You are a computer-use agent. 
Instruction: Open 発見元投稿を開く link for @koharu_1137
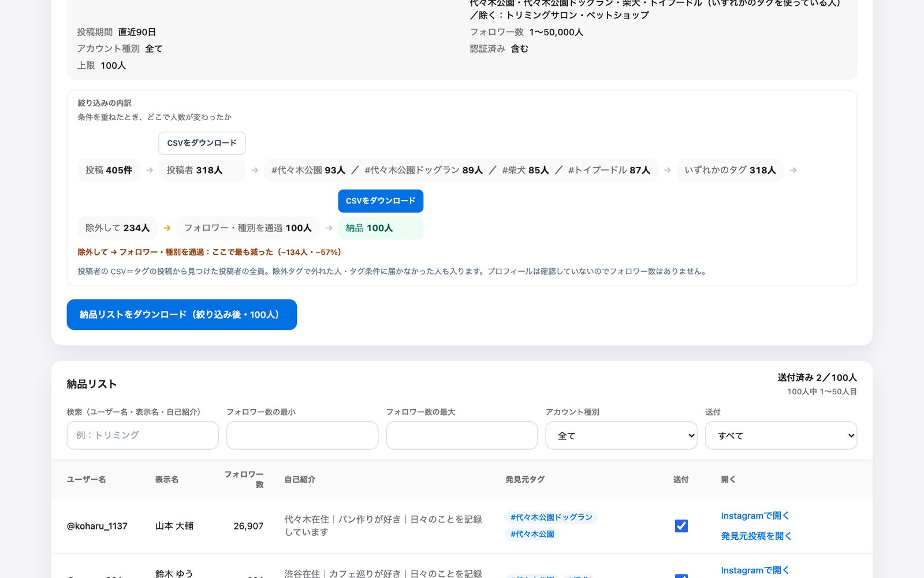click(756, 536)
